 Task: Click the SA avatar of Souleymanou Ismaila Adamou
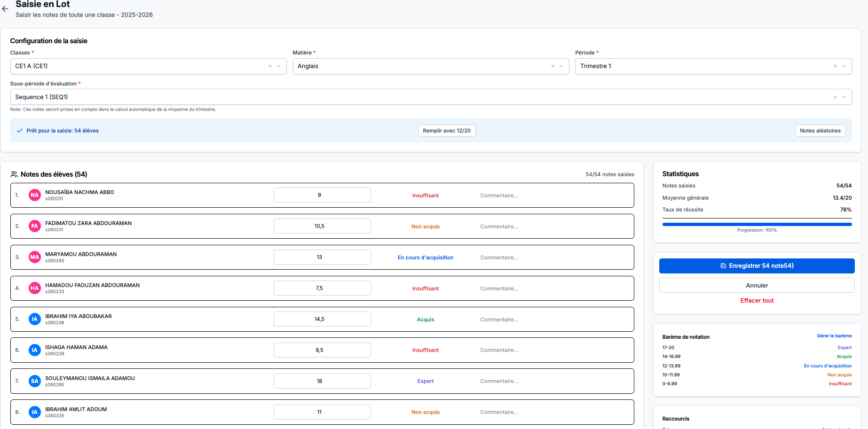35,381
